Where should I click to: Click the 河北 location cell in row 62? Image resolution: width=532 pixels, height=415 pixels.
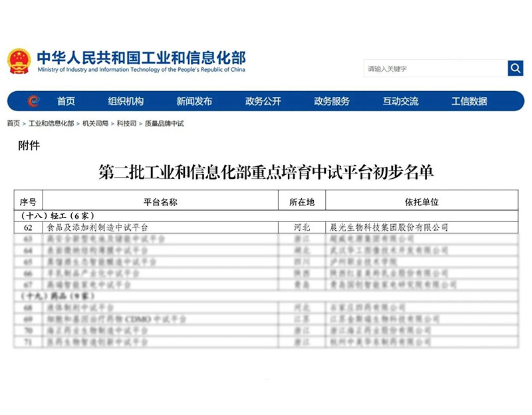[x=302, y=227]
